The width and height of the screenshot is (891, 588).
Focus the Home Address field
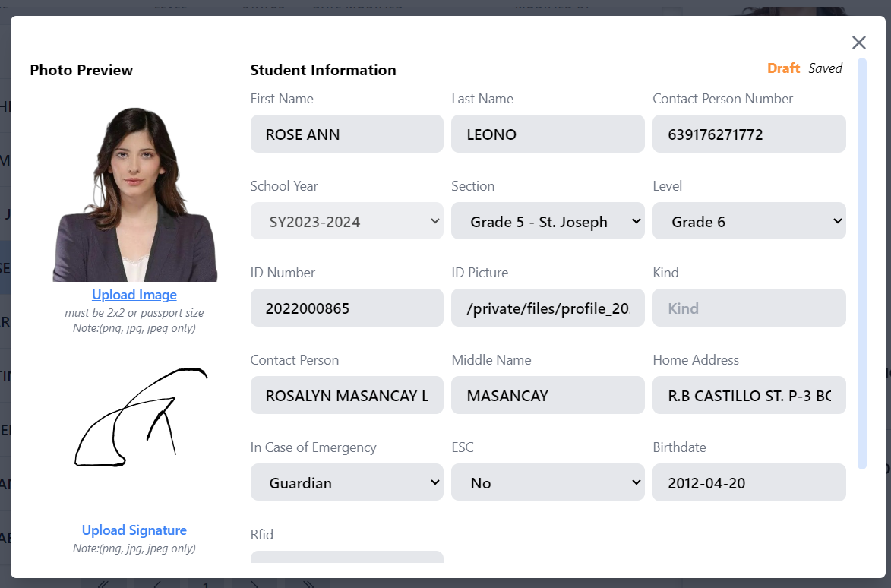tap(749, 396)
